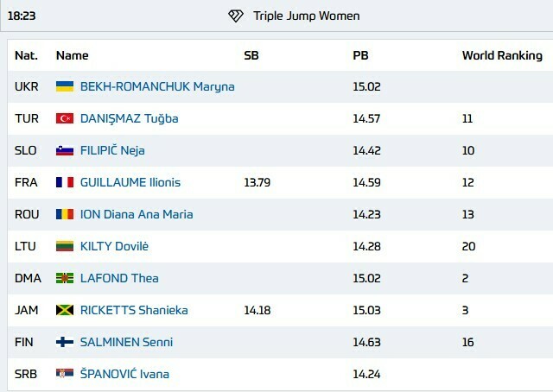
Task: Click the PB column header
Action: tap(360, 55)
